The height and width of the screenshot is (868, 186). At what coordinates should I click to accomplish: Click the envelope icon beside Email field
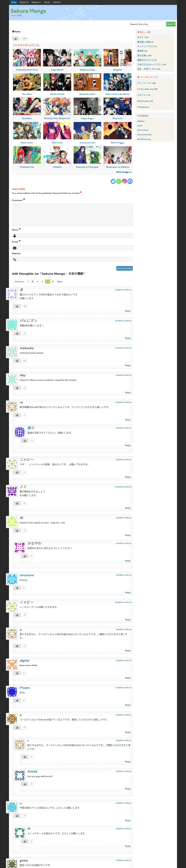pyautogui.click(x=14, y=248)
